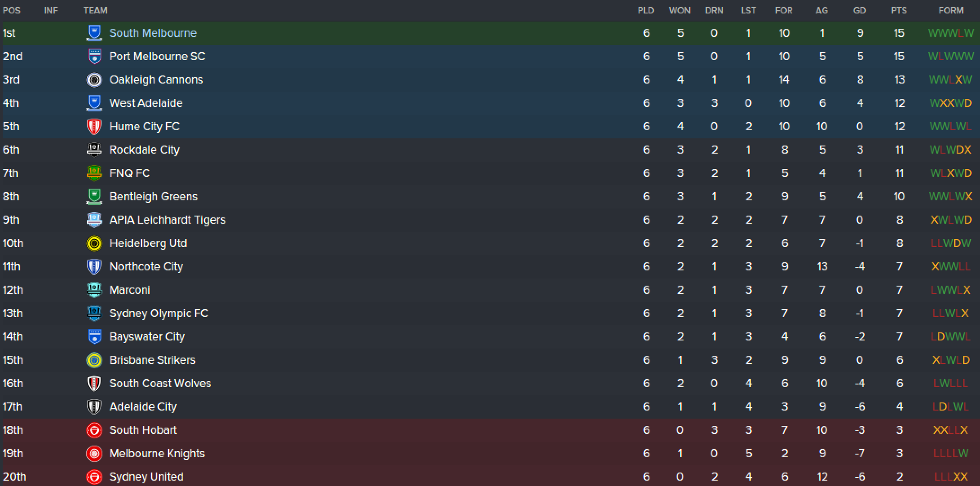Sort by the WON column header
980x486 pixels.
click(680, 10)
